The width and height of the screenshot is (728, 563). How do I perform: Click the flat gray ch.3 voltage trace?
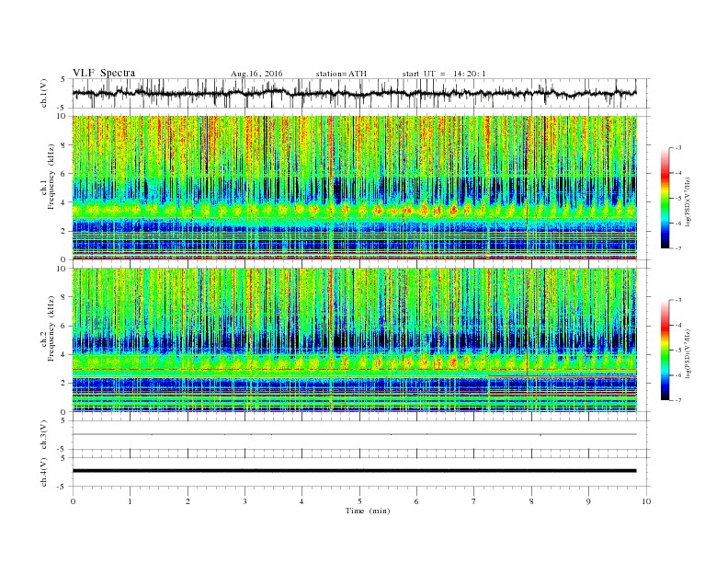[x=354, y=434]
